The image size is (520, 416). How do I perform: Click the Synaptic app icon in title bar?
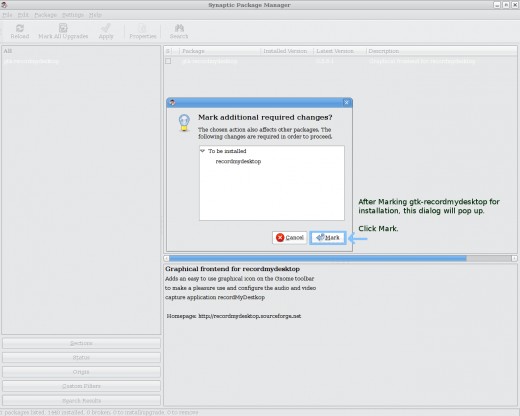4,5
